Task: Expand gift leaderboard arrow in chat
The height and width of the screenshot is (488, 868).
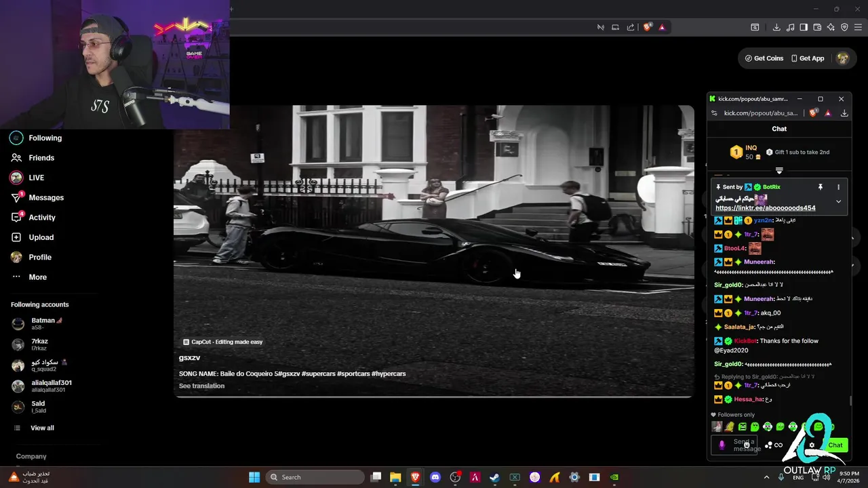Action: click(779, 170)
